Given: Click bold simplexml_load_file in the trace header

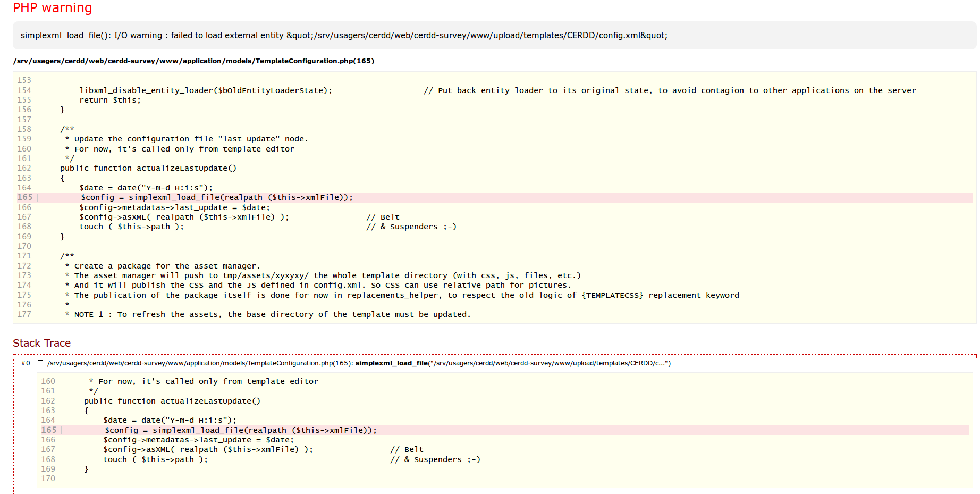Looking at the screenshot, I should point(391,363).
